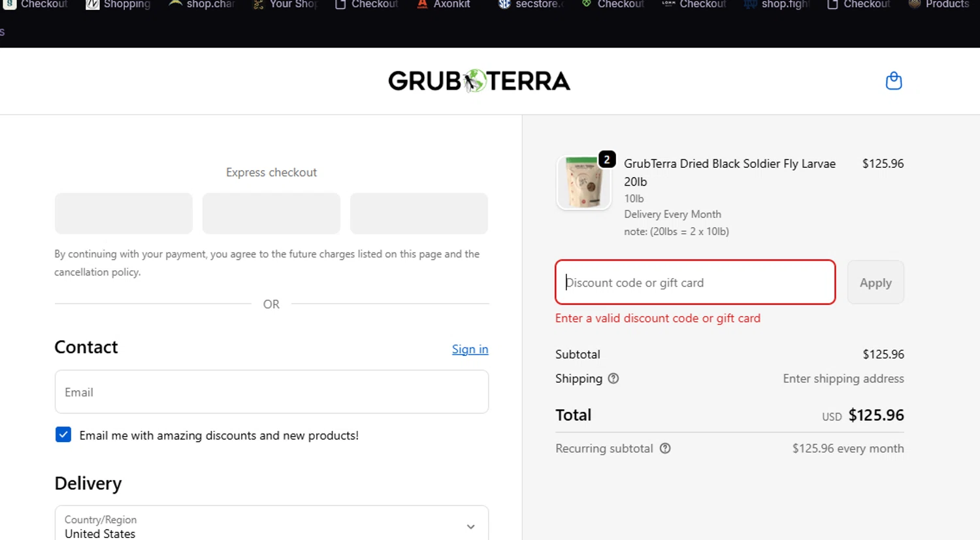Click the Black Soldier Fly Larvae product thumbnail
The image size is (980, 540).
pyautogui.click(x=583, y=183)
